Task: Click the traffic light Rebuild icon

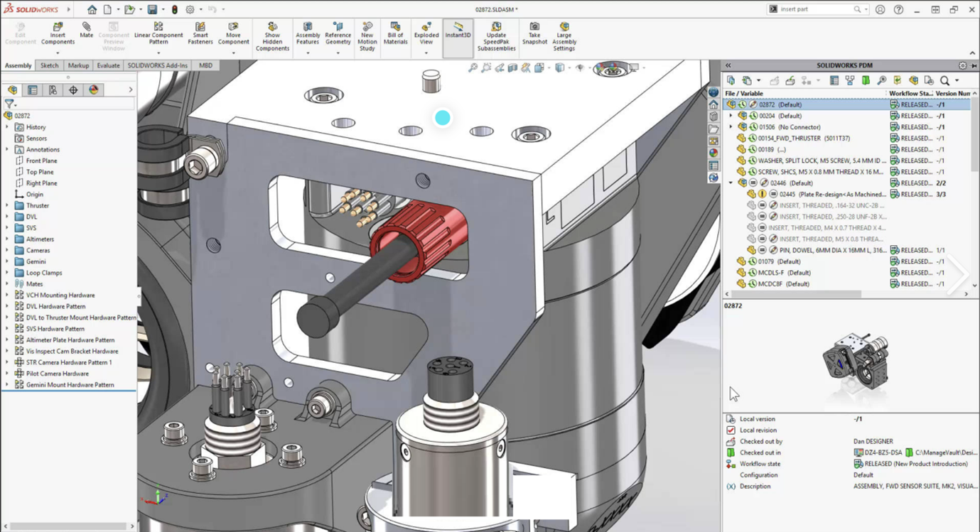Action: (x=174, y=10)
